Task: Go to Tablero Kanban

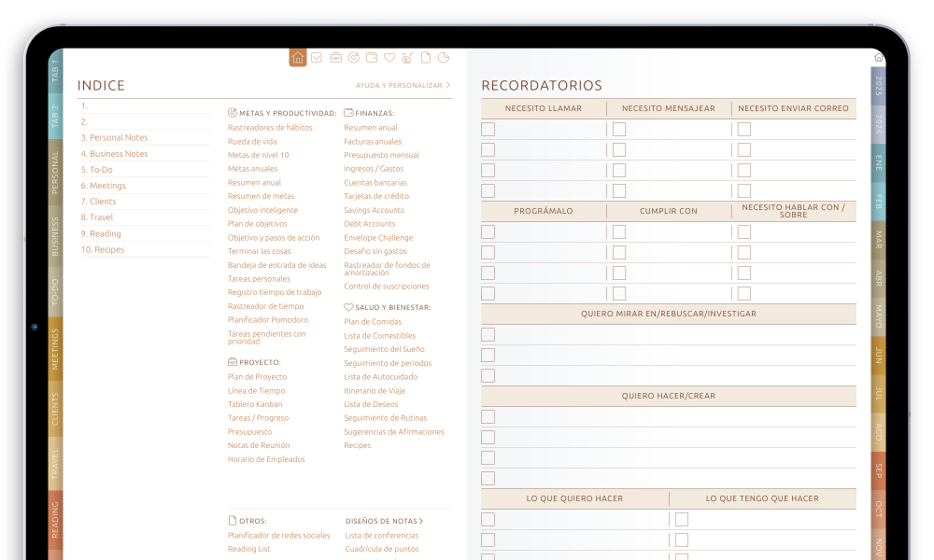Action: (255, 404)
